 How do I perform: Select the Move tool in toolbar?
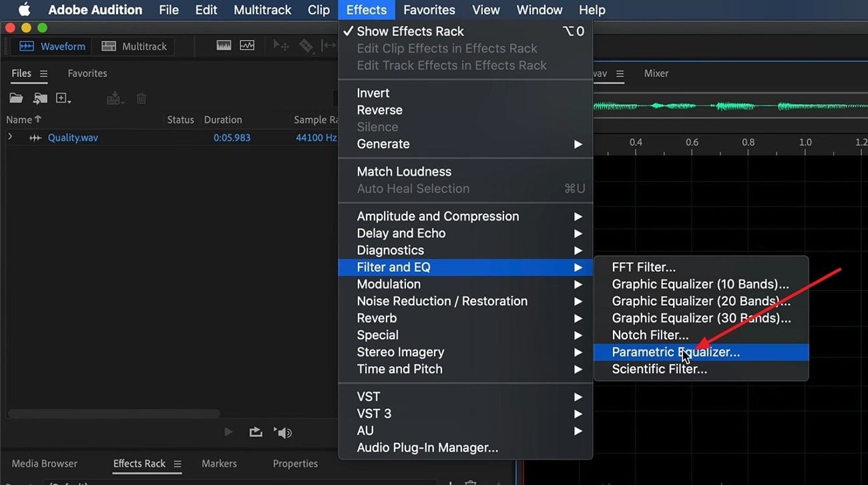pyautogui.click(x=281, y=45)
